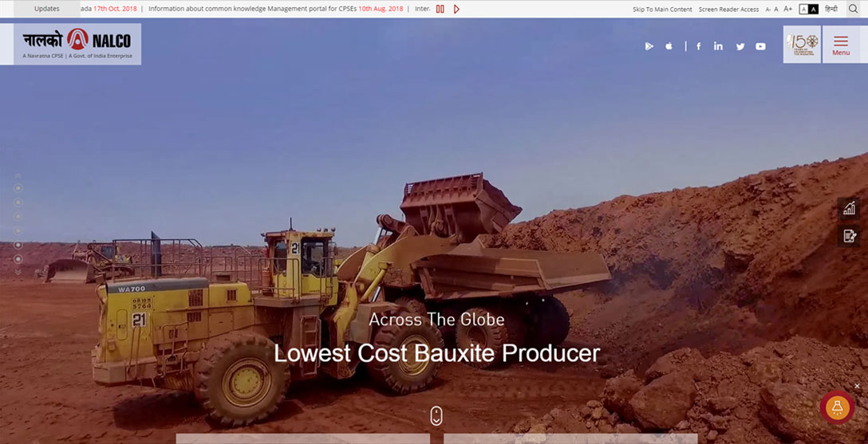The width and height of the screenshot is (868, 444).
Task: Click the 'Across The Globe' caption
Action: [436, 320]
